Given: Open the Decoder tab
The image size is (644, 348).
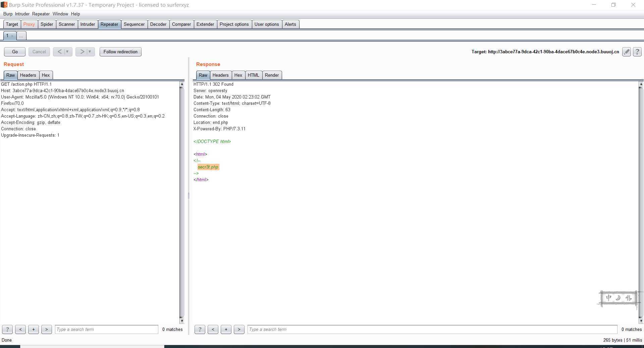Looking at the screenshot, I should 158,24.
